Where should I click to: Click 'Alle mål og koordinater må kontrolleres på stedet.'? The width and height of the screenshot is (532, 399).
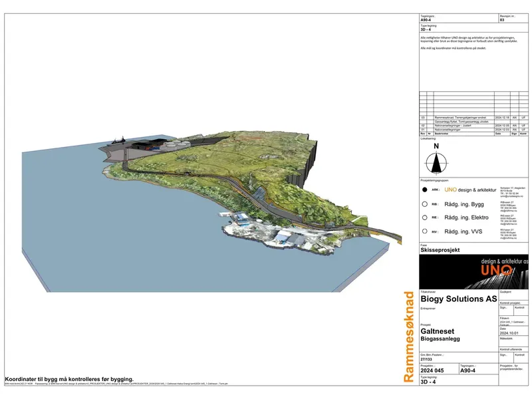tap(454, 48)
